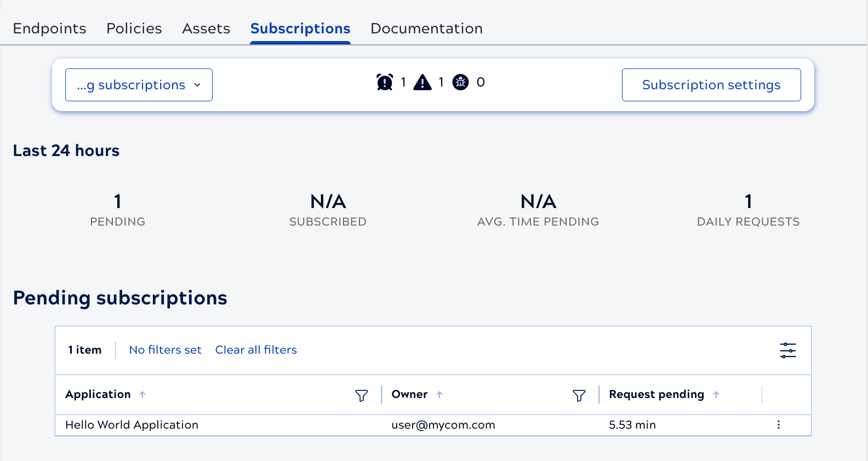
Task: Open the Assets tab
Action: pos(206,28)
